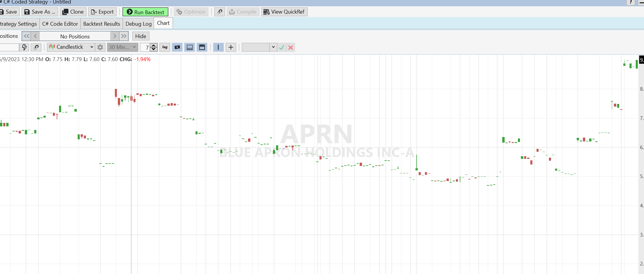Open the Candlestick chart style dropdown
The width and height of the screenshot is (644, 274).
[x=71, y=47]
